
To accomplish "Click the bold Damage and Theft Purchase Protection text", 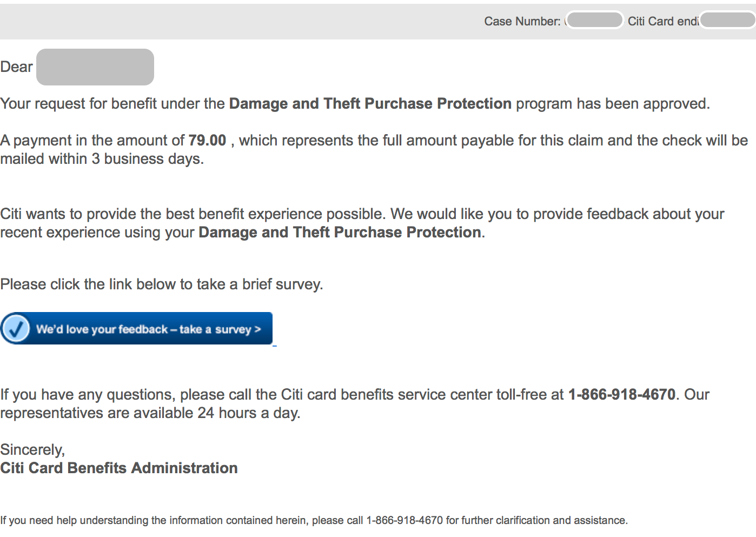I will click(370, 103).
